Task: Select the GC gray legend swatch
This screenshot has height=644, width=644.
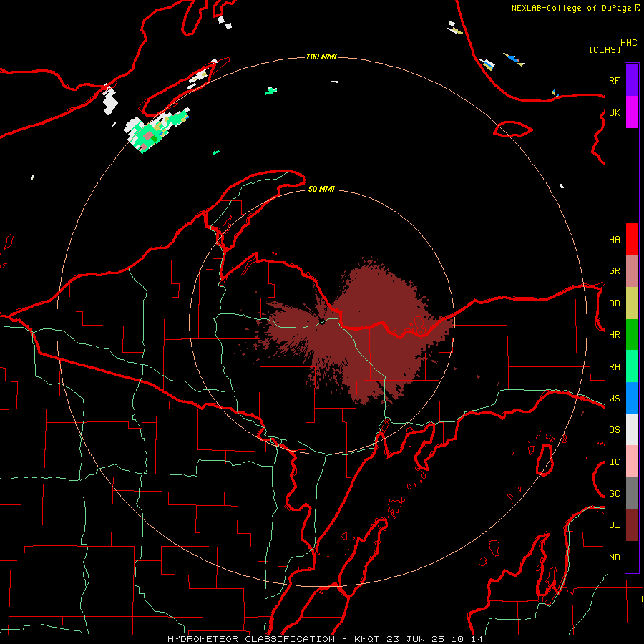Action: (x=632, y=493)
